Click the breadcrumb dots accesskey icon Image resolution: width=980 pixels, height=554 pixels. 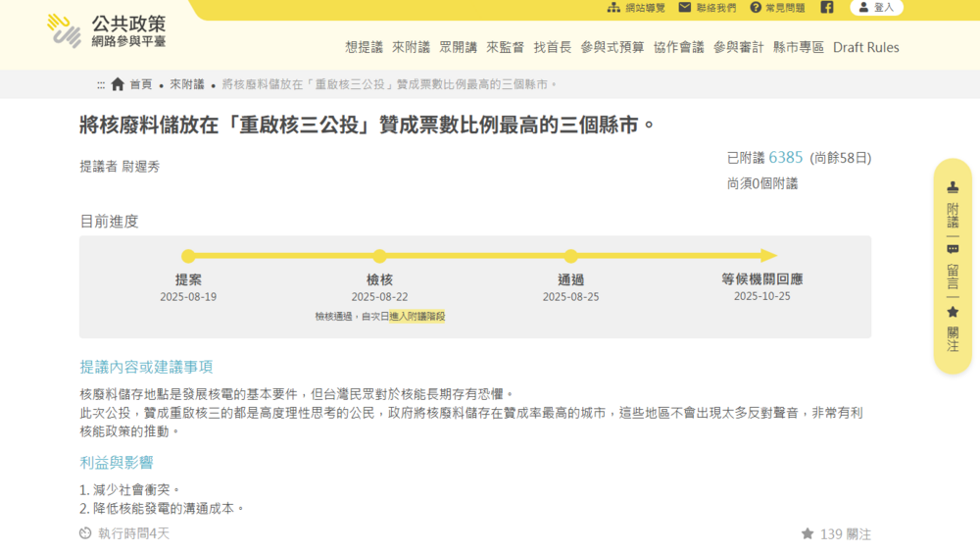[x=101, y=85]
